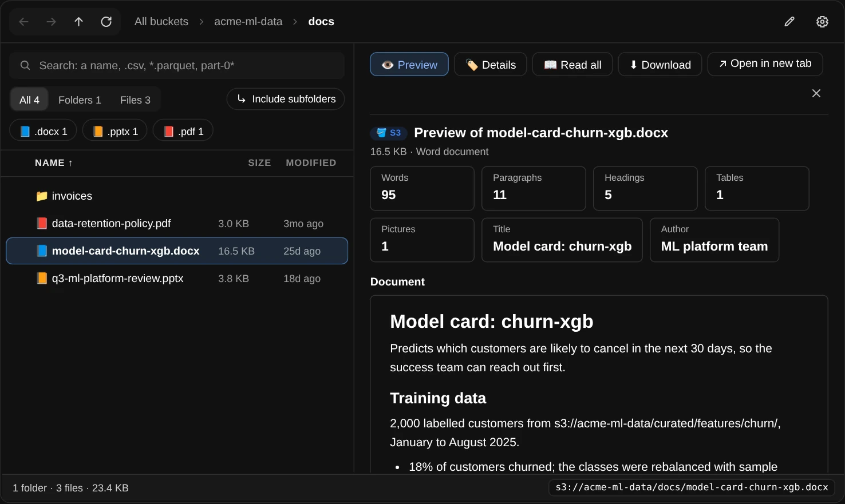Filter list by .pdf type

point(183,130)
